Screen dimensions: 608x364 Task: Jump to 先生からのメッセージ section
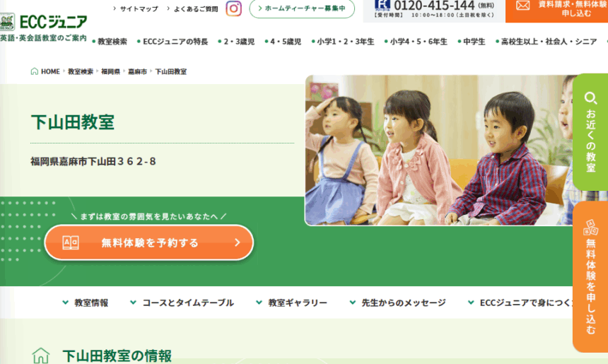point(398,303)
